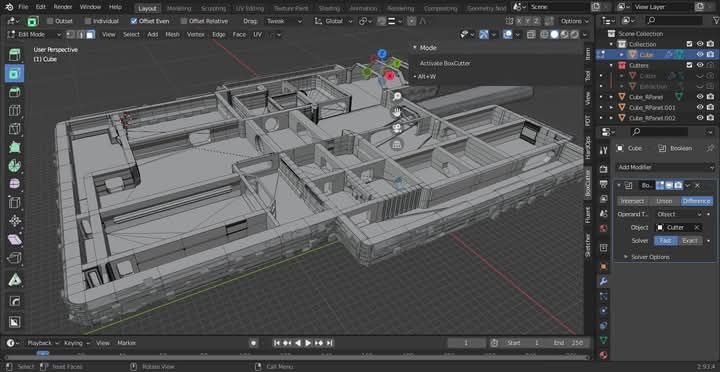720x372 pixels.
Task: Open the Material properties tab icon
Action: pos(603,355)
